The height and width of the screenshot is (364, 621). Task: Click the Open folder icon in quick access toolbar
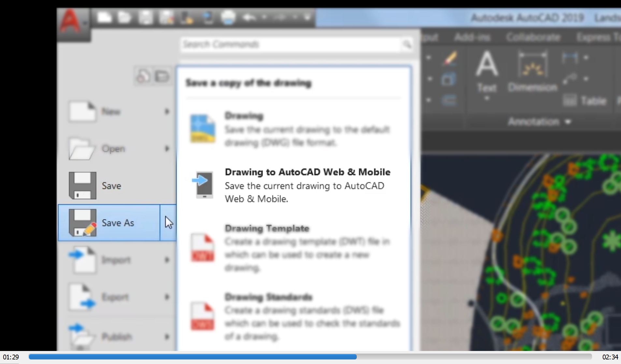(x=124, y=17)
